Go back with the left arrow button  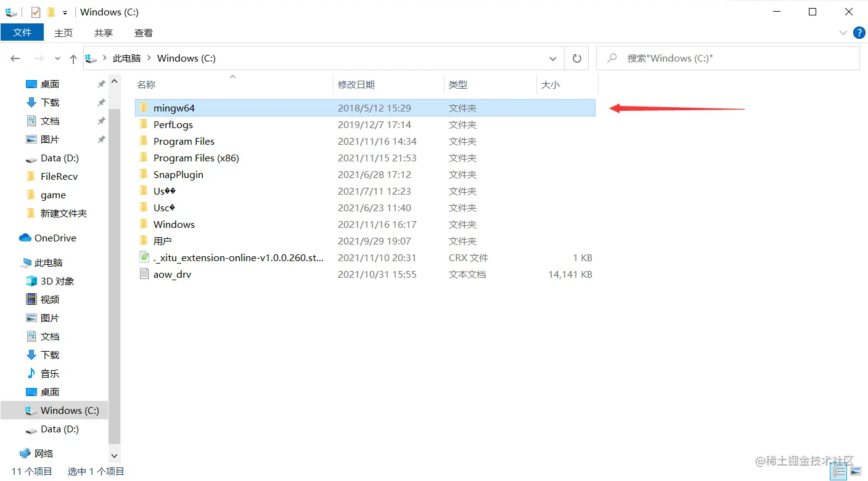(15, 59)
